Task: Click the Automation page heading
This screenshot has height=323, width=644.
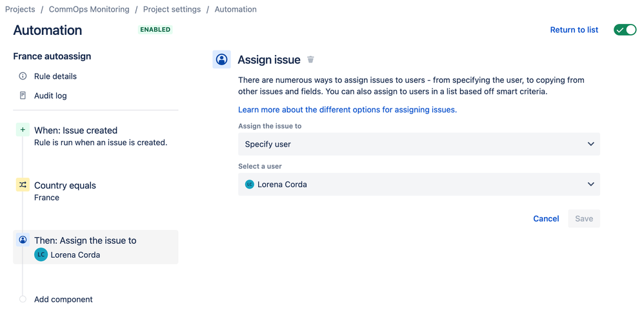Action: [x=48, y=30]
